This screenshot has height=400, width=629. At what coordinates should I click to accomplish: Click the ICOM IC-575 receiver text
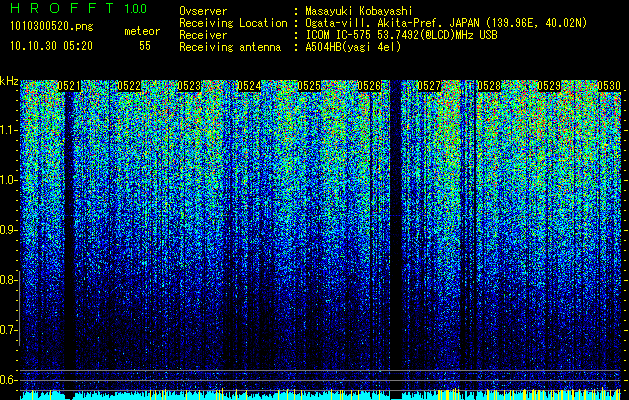click(401, 35)
